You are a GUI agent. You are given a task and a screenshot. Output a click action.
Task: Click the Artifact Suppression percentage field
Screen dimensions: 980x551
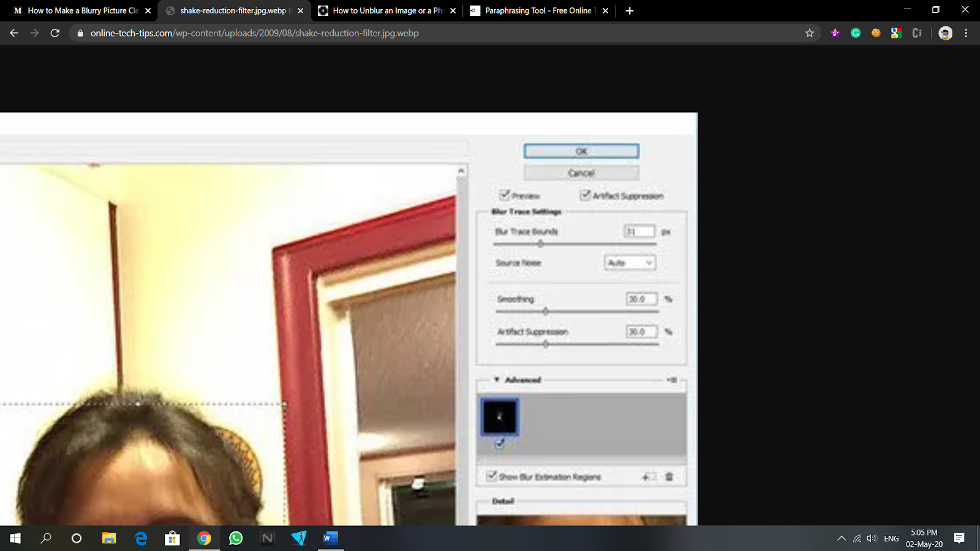click(x=642, y=331)
